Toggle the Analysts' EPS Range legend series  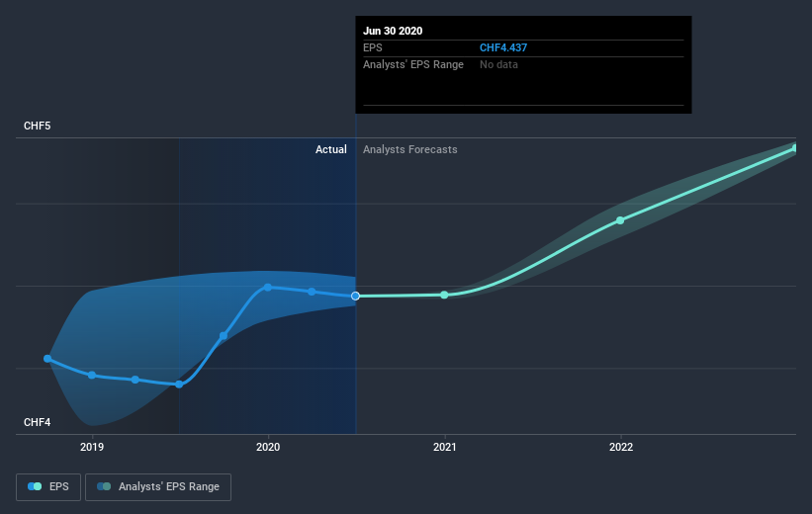click(x=158, y=486)
